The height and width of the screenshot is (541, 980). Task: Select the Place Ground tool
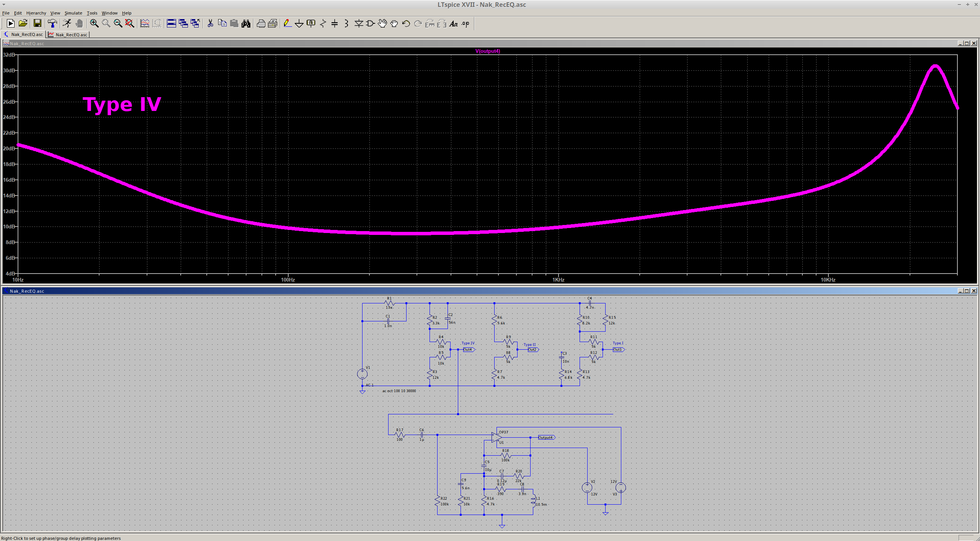(299, 24)
